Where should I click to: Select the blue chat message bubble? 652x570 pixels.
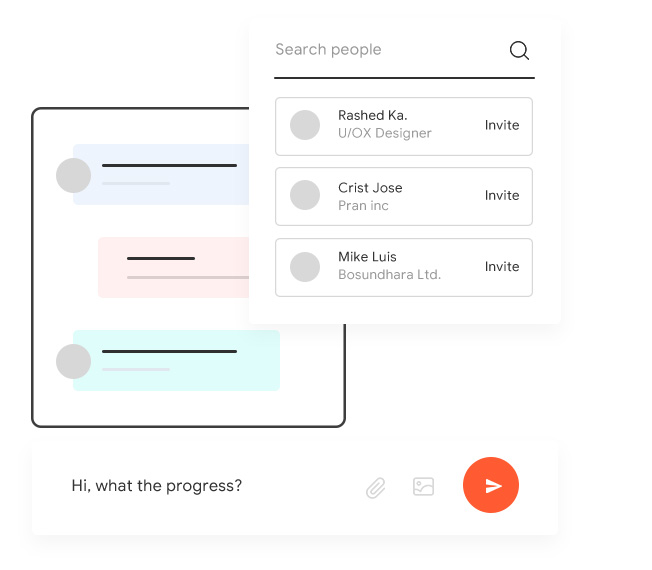point(170,175)
